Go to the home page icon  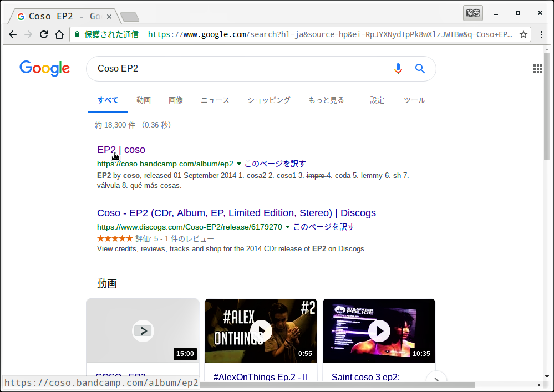click(x=59, y=34)
